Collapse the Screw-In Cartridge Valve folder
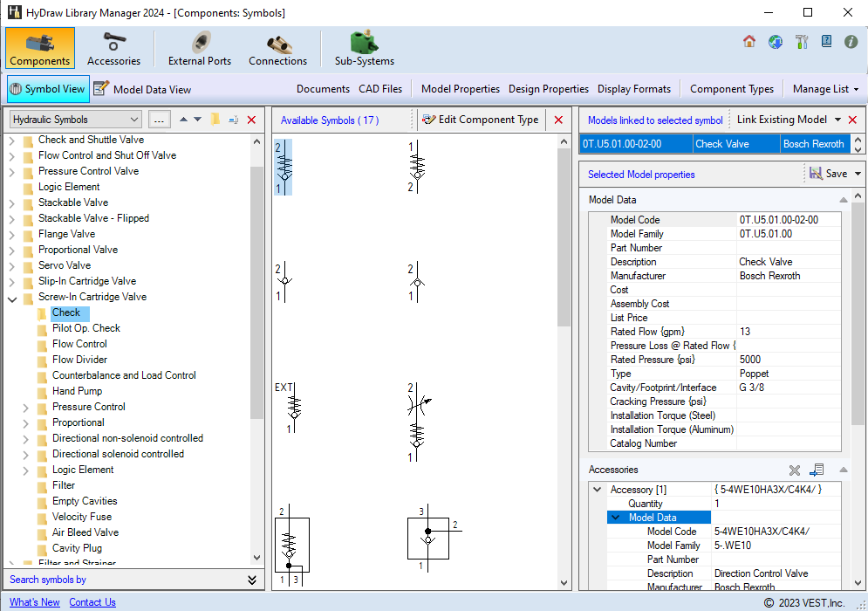This screenshot has height=611, width=868. point(12,297)
